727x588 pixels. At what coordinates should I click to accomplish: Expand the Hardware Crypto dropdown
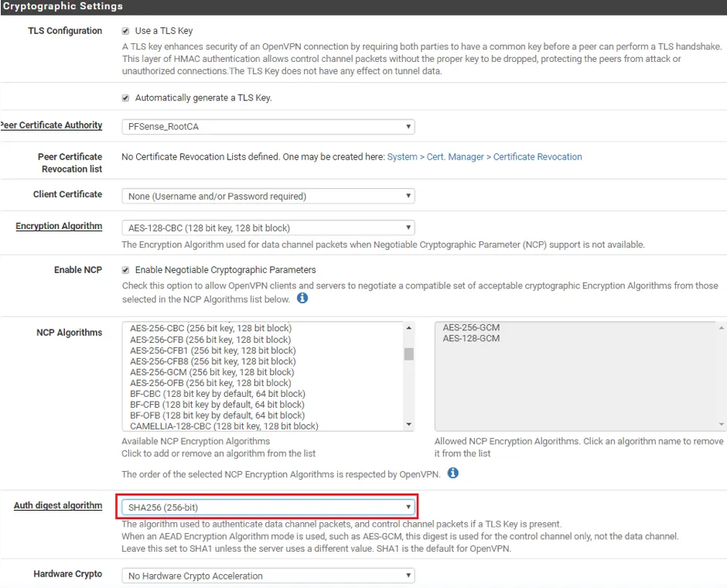268,576
